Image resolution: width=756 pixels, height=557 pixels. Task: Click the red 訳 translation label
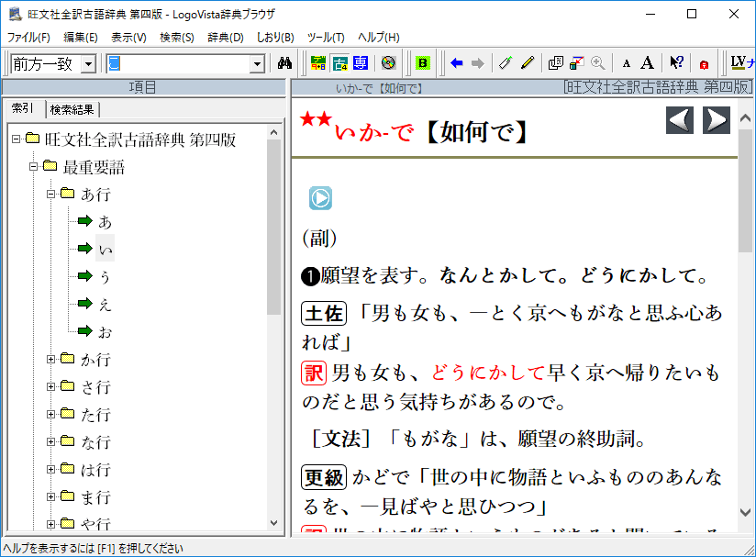pyautogui.click(x=314, y=373)
